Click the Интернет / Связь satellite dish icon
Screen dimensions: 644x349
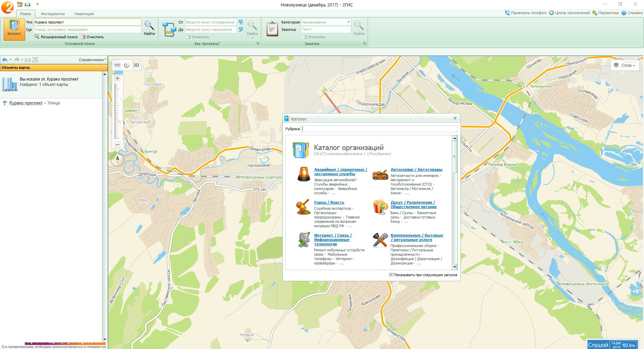[x=304, y=240]
